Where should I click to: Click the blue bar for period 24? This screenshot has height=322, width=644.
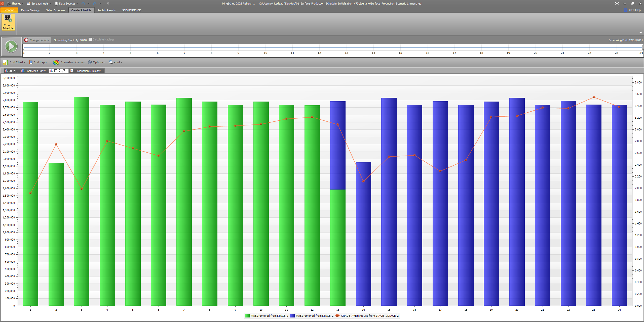[x=619, y=205]
